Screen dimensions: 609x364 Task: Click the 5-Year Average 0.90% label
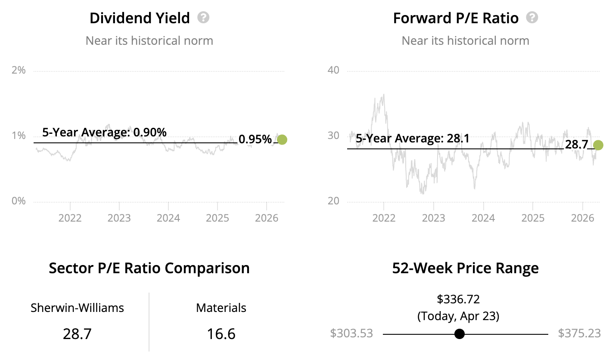pyautogui.click(x=104, y=132)
